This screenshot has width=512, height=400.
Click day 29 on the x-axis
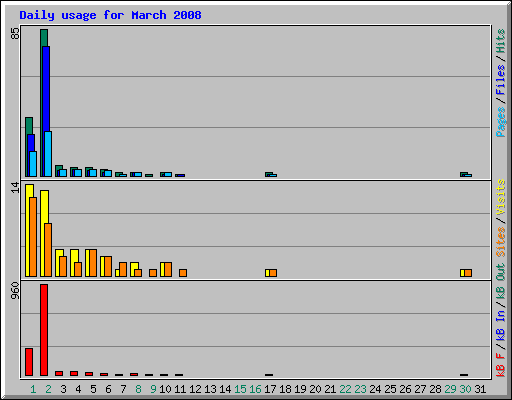click(450, 389)
